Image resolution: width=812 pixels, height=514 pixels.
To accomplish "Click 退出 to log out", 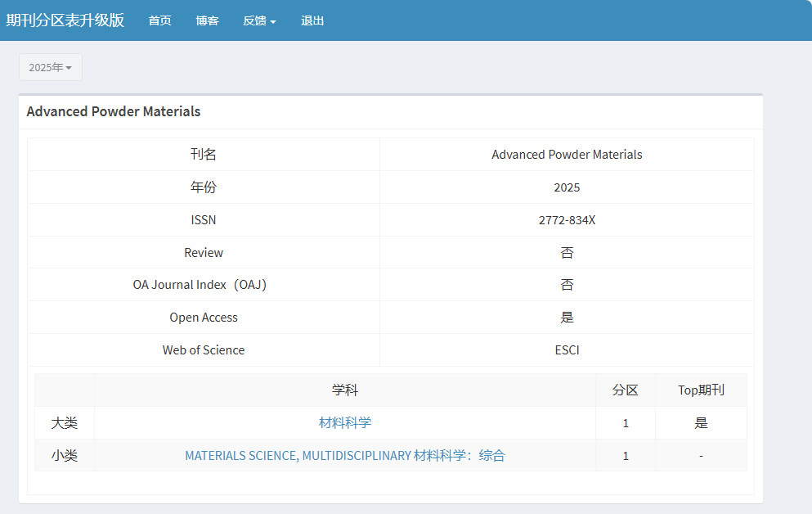I will coord(312,20).
